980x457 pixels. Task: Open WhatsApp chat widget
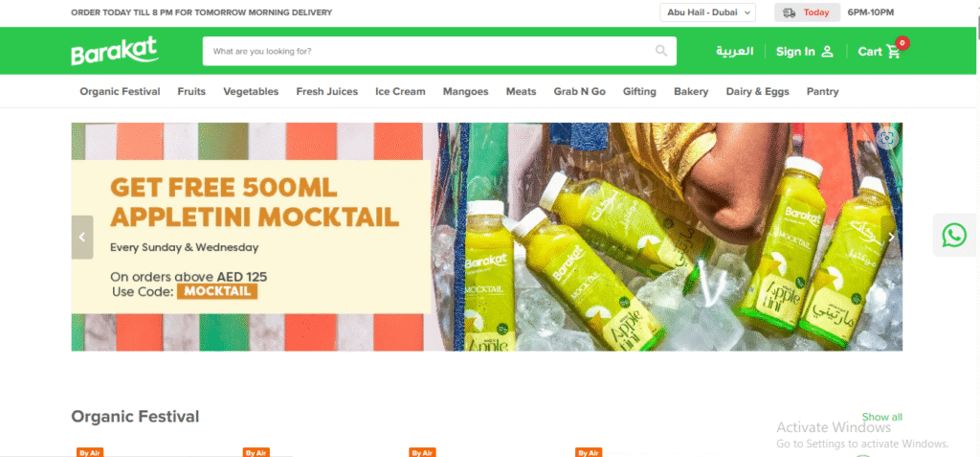(954, 236)
